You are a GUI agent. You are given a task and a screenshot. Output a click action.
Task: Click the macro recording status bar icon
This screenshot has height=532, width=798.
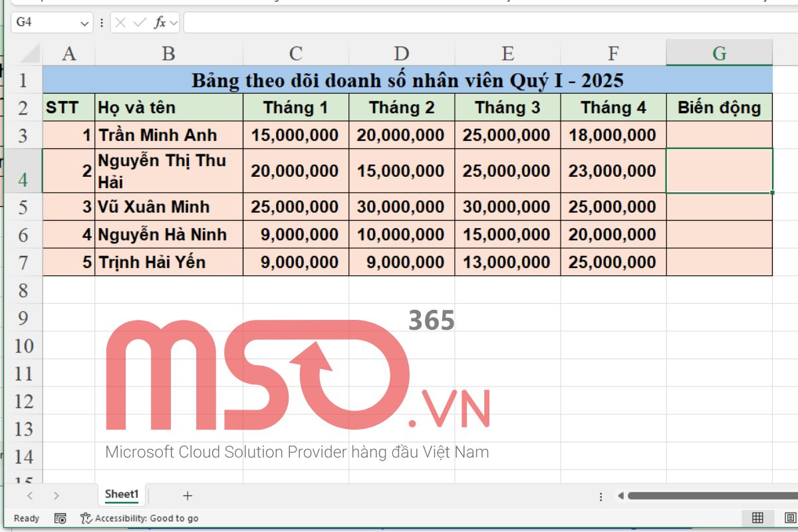60,518
